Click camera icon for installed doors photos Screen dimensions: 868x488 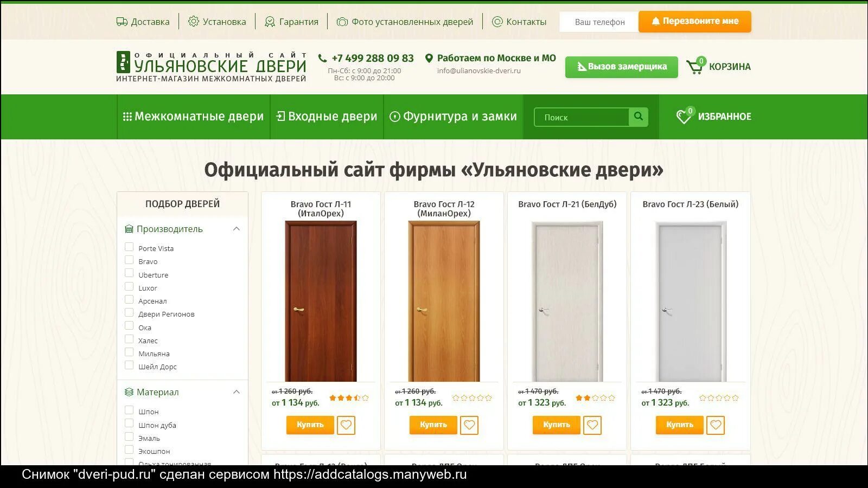click(x=342, y=22)
